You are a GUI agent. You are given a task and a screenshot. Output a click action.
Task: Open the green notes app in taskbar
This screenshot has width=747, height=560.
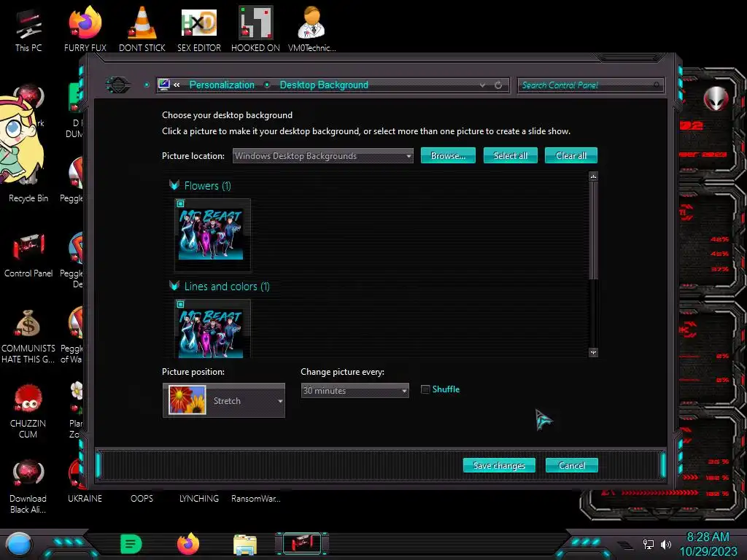[131, 544]
